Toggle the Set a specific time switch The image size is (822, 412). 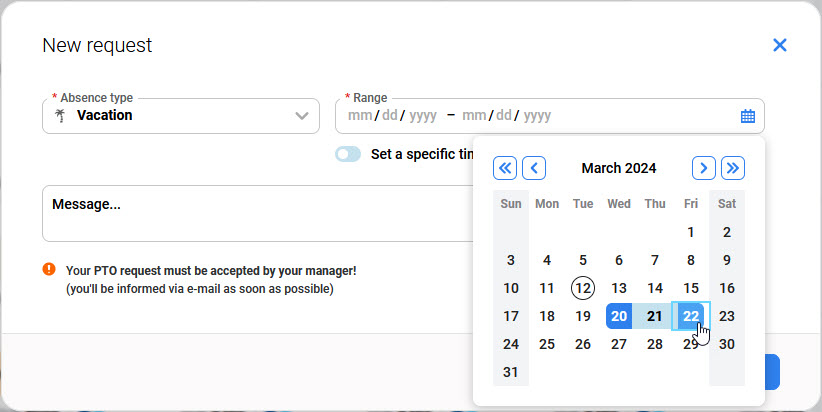(x=348, y=154)
